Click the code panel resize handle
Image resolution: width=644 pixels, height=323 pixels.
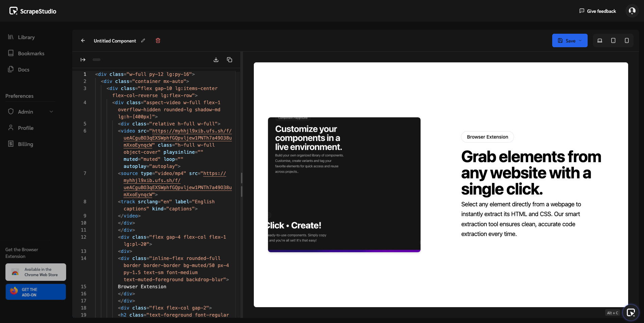[242, 185]
